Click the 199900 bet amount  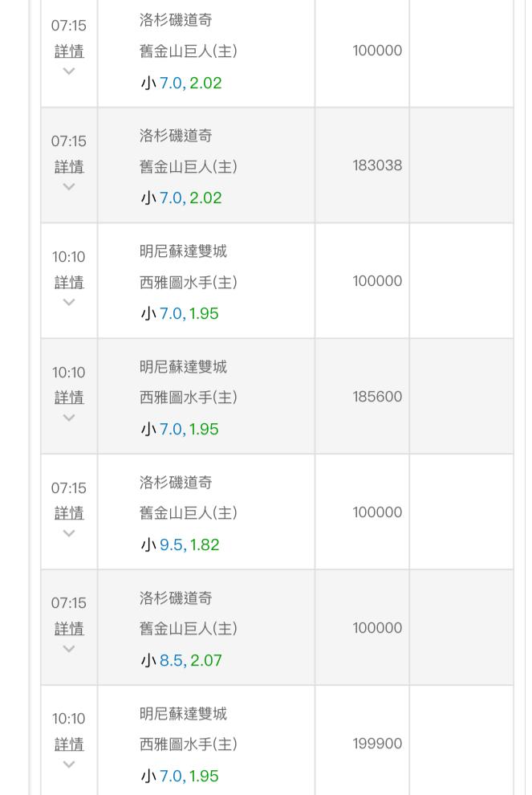(x=377, y=744)
